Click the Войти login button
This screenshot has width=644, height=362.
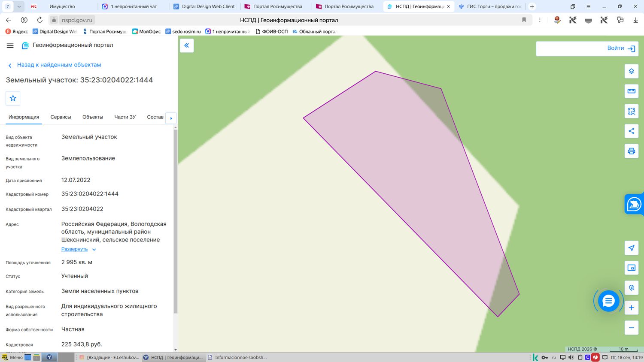(x=621, y=48)
